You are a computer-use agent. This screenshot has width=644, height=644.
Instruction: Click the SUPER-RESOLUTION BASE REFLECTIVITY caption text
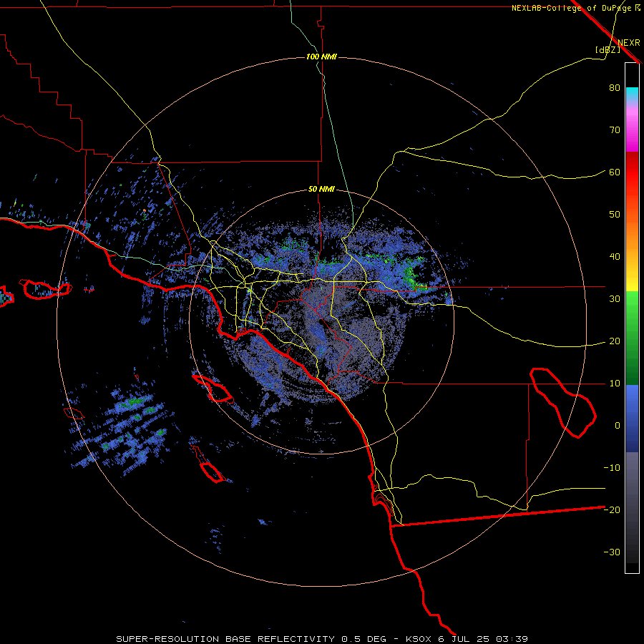pos(225,639)
